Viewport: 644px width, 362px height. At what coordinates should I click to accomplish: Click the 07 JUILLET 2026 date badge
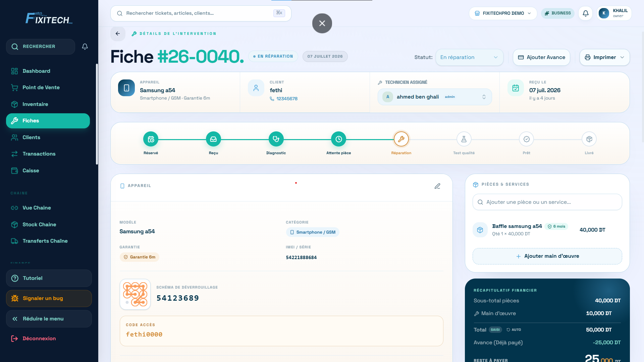pyautogui.click(x=325, y=56)
